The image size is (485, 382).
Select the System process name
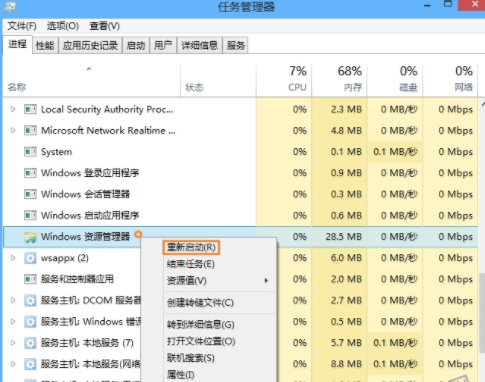56,152
